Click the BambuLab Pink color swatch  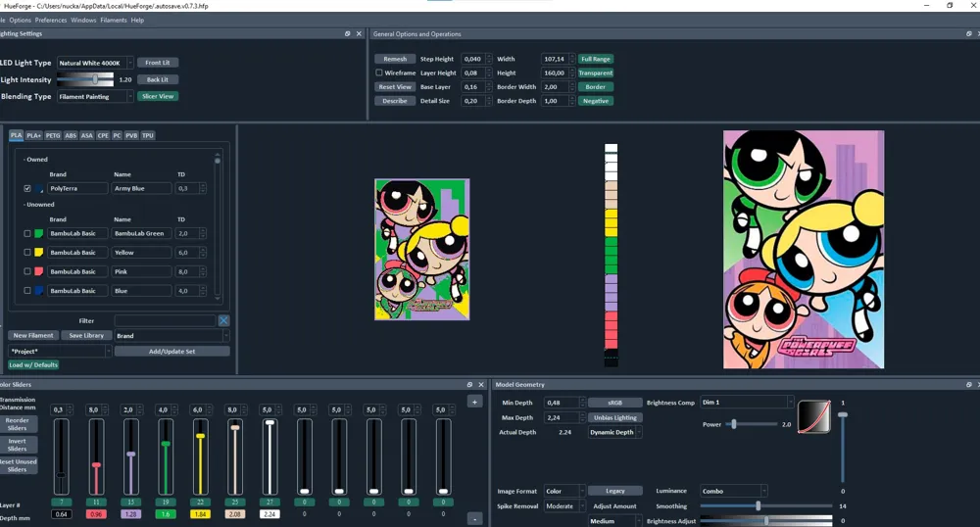click(39, 271)
